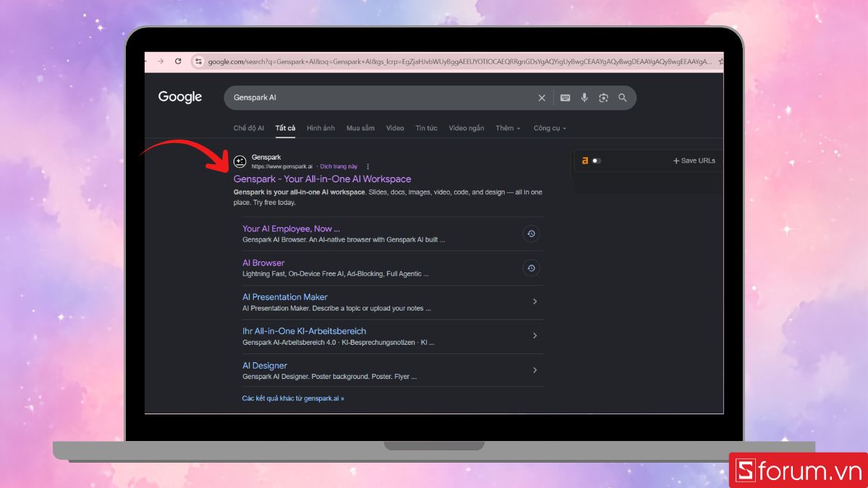The width and height of the screenshot is (868, 488).
Task: Search by image with Lens icon
Action: 603,98
